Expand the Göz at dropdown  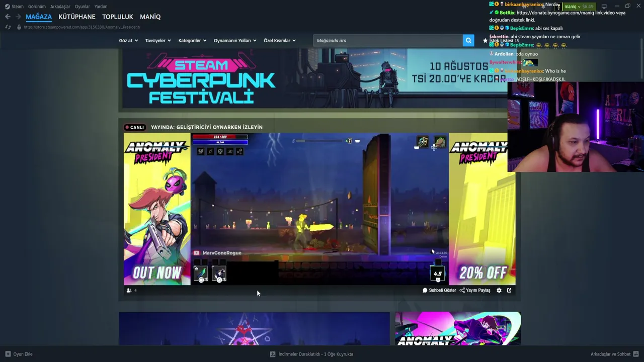pyautogui.click(x=128, y=41)
